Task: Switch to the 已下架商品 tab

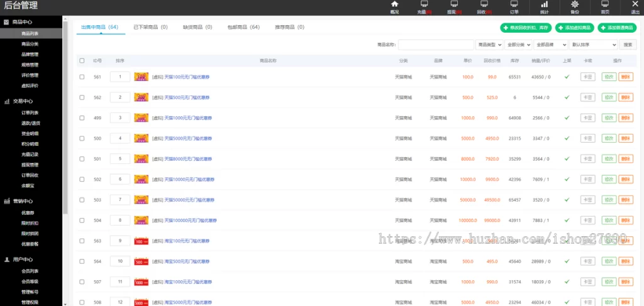Action: pos(150,27)
